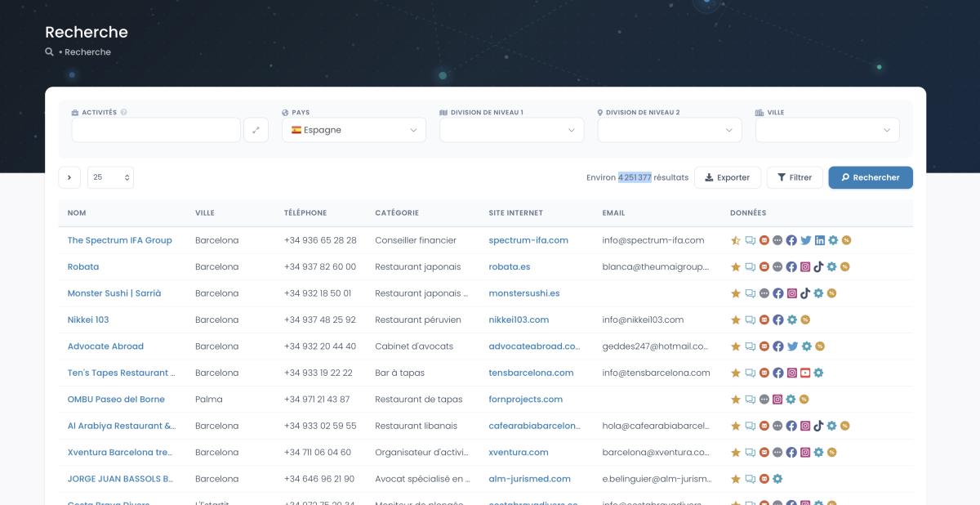Click the Facebook icon in Nikkei 103 row

pos(777,320)
